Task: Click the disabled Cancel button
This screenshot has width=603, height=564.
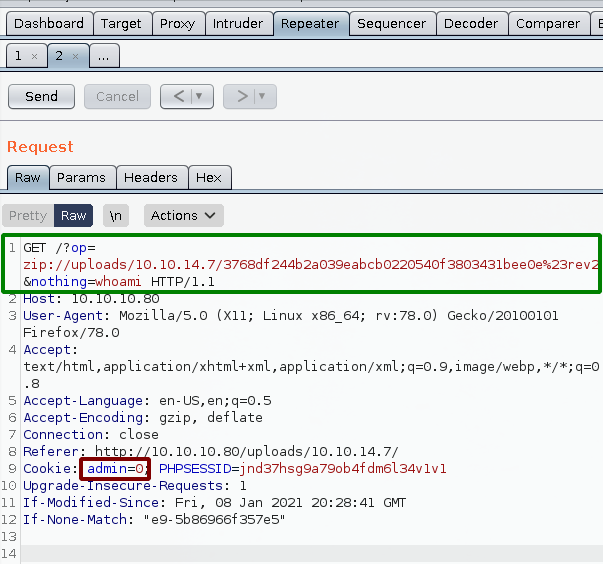Action: click(x=117, y=96)
